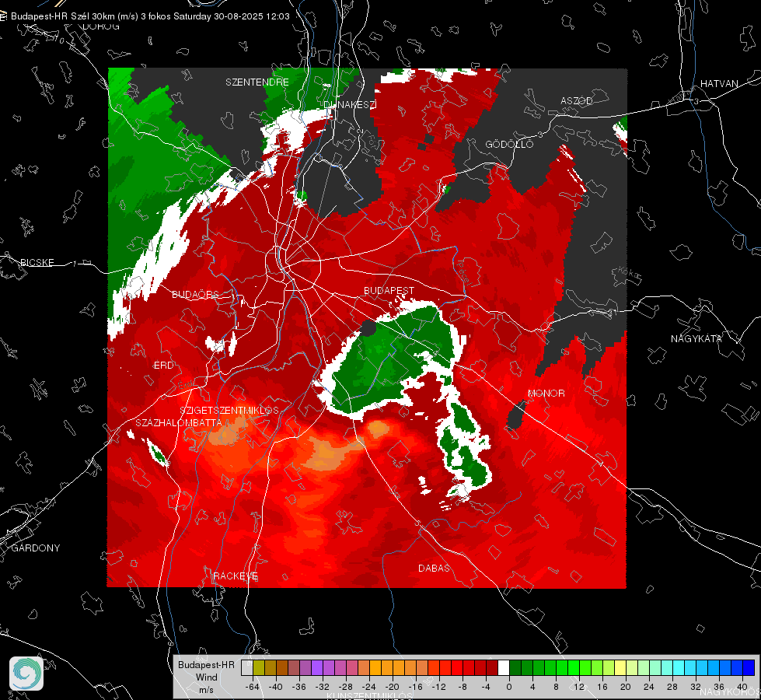Click the DOROG city label
Viewport: 761px width, 700px height.
tap(101, 26)
